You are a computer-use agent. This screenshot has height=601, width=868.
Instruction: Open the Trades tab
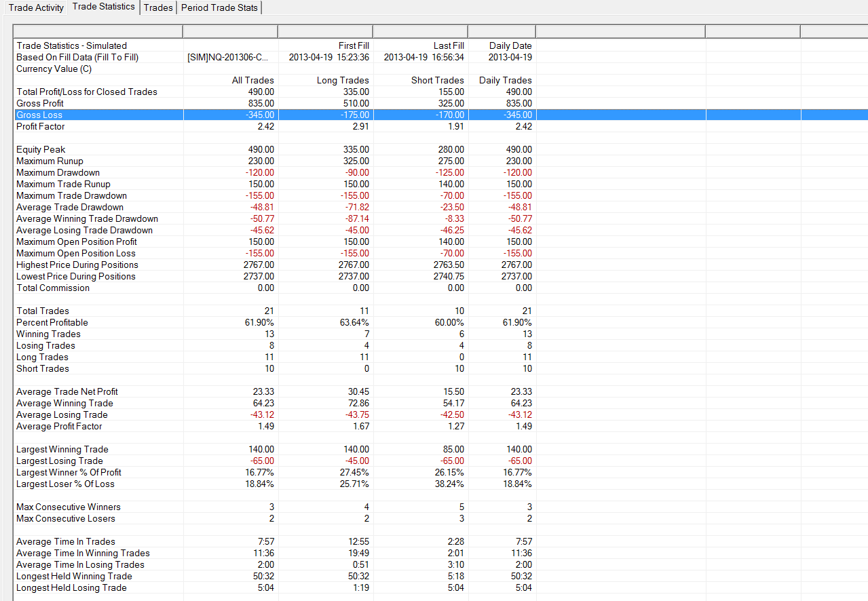(x=158, y=7)
